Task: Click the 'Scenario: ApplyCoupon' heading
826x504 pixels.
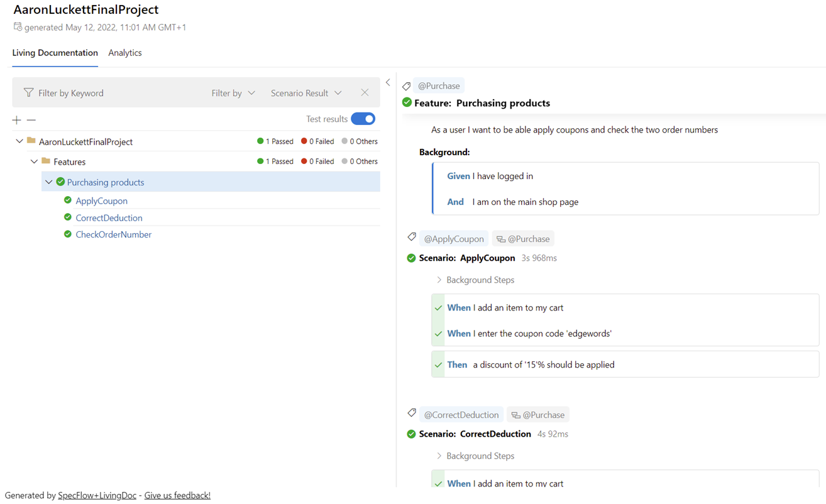Action: [467, 258]
